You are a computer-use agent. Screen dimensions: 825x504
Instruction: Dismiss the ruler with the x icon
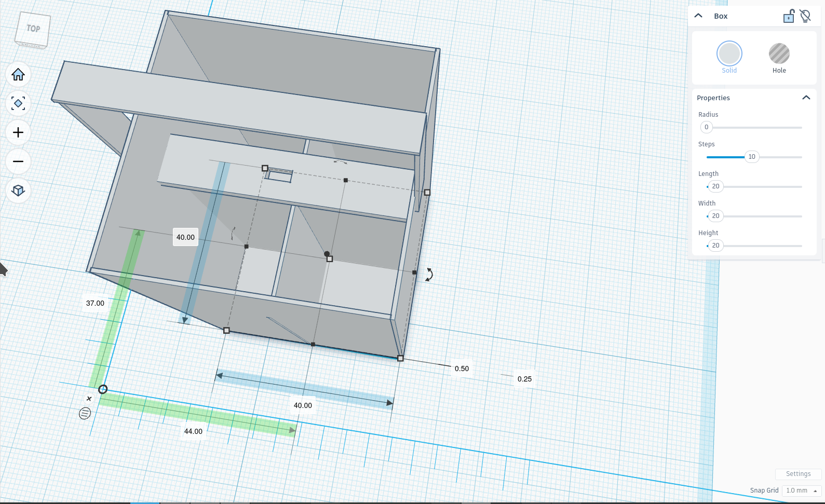pos(89,399)
